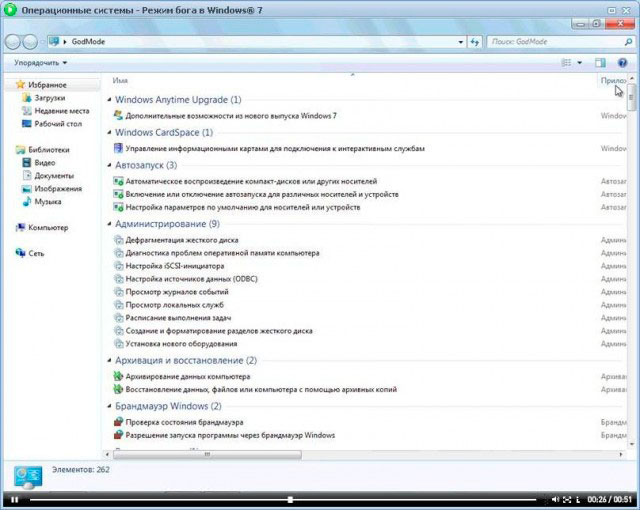Click icon of Просмотр журналов событий
The image size is (640, 510).
[118, 292]
